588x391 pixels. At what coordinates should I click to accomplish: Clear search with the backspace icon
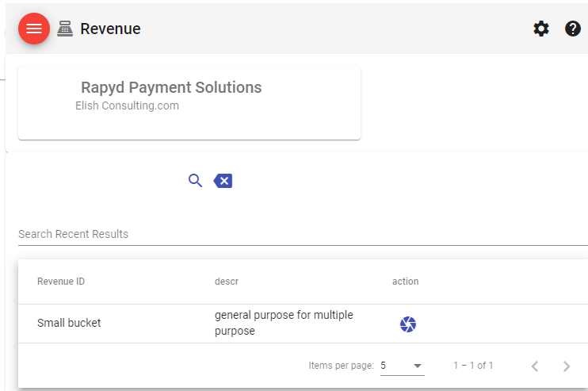coord(223,181)
